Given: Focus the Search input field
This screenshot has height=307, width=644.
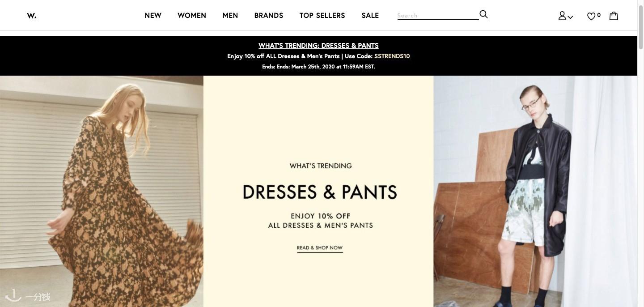Looking at the screenshot, I should coord(438,15).
